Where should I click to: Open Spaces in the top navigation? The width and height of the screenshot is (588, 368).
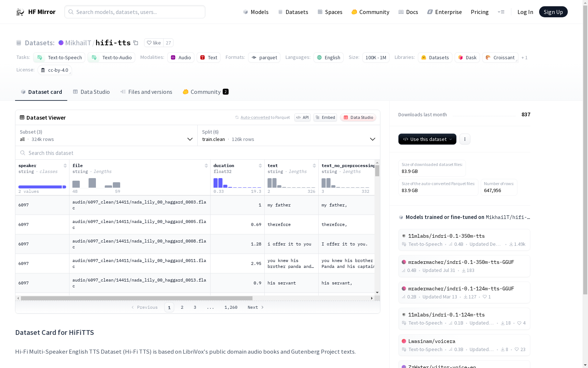click(330, 12)
